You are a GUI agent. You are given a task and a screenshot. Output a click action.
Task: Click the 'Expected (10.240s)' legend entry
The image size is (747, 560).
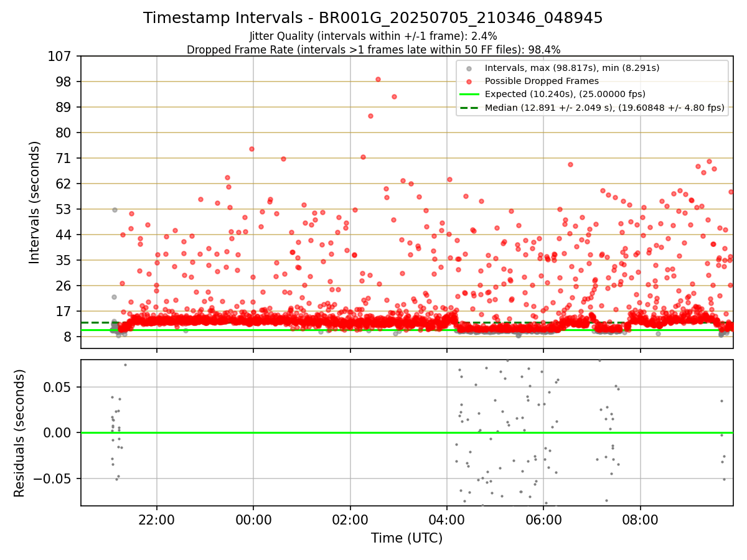pos(565,94)
